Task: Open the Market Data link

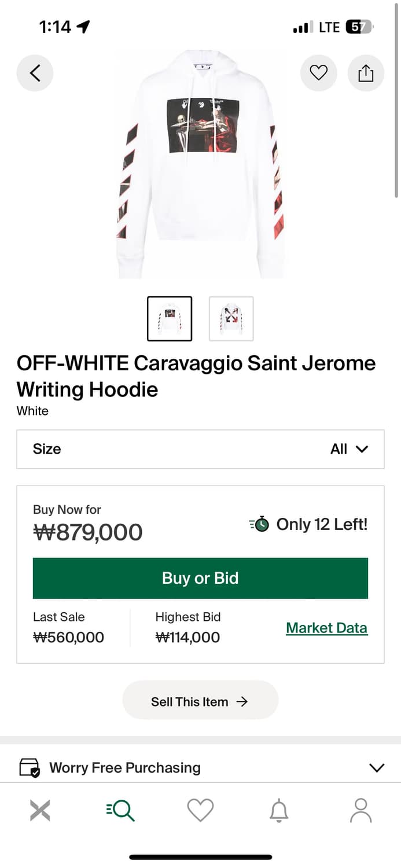Action: tap(326, 628)
